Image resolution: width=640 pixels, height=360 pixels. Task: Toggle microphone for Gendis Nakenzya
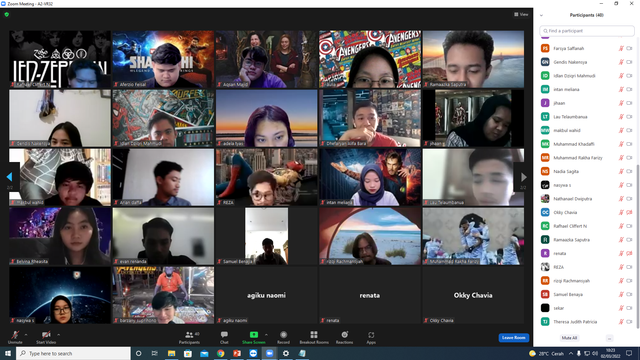click(621, 62)
